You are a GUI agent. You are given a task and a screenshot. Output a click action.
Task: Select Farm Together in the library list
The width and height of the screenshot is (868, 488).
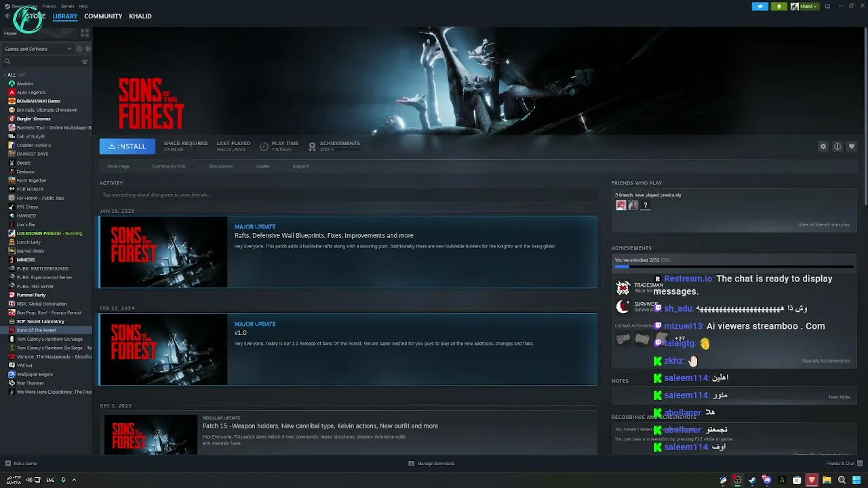[32, 180]
